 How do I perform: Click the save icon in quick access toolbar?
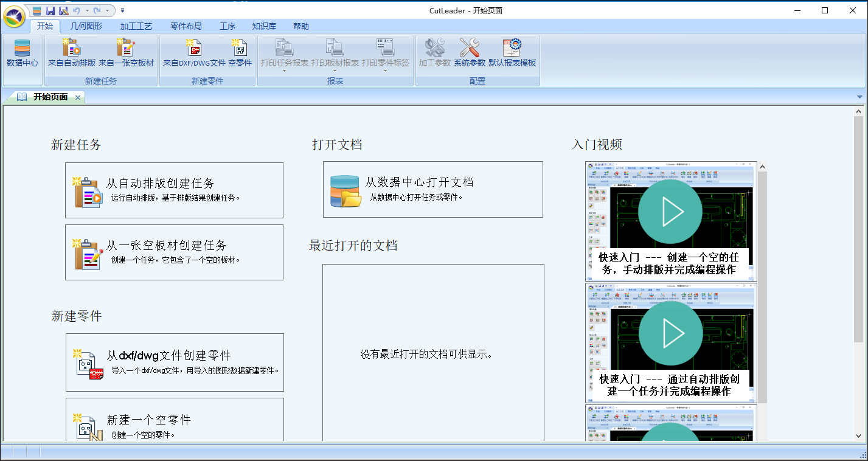[50, 10]
